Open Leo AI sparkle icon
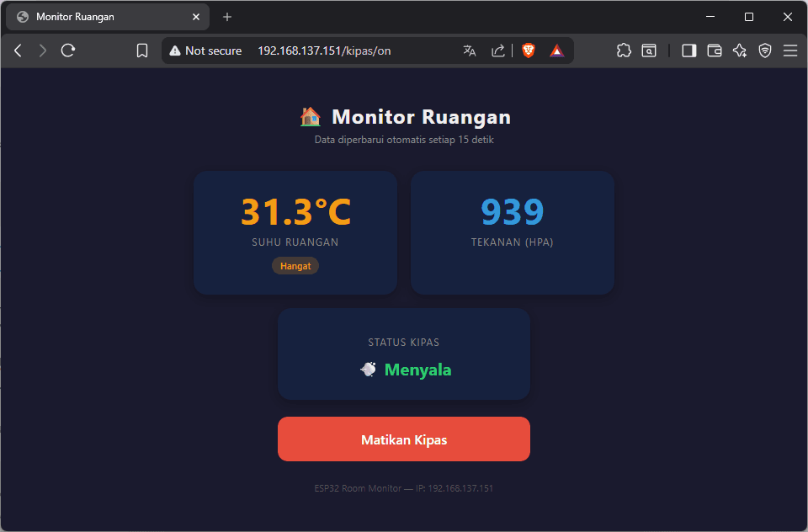This screenshot has width=808, height=532. pyautogui.click(x=740, y=51)
